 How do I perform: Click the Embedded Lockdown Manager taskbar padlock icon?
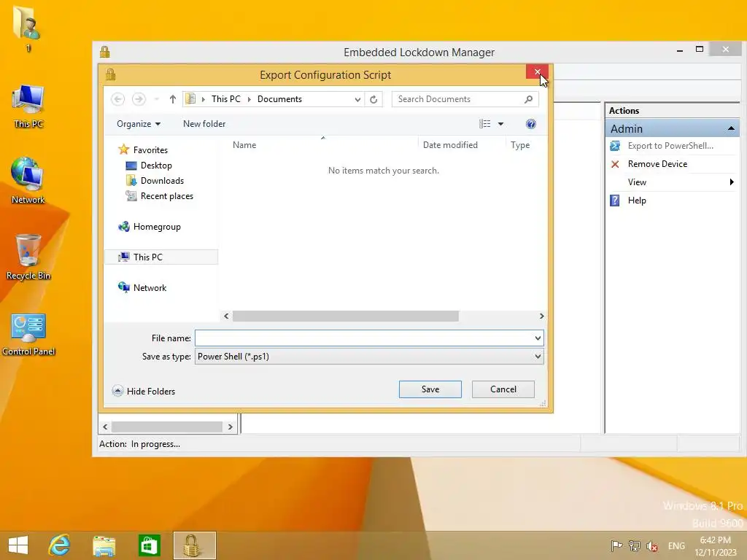[194, 545]
